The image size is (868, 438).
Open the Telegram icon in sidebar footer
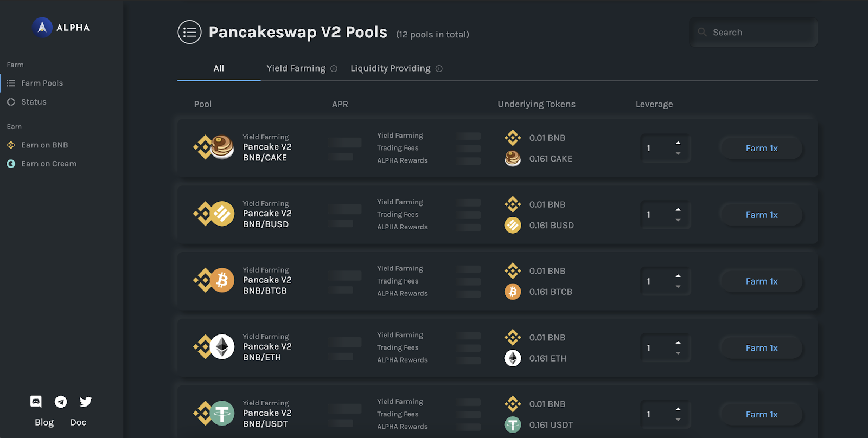point(61,402)
